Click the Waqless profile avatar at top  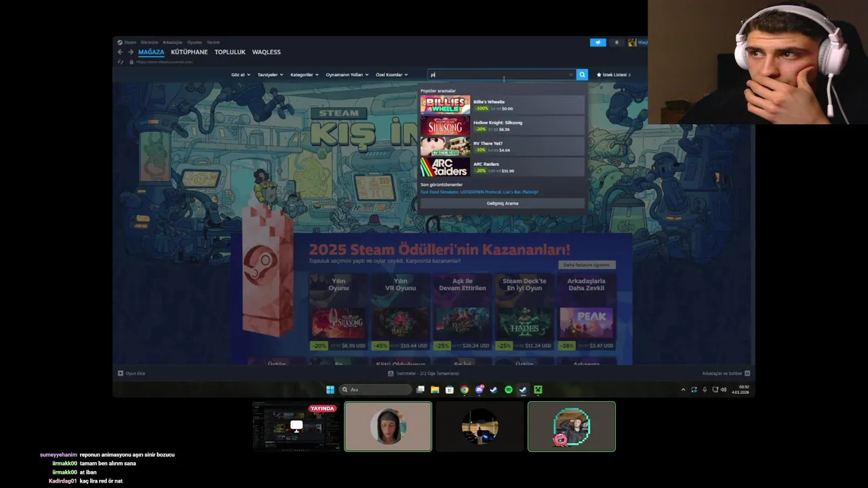[632, 42]
